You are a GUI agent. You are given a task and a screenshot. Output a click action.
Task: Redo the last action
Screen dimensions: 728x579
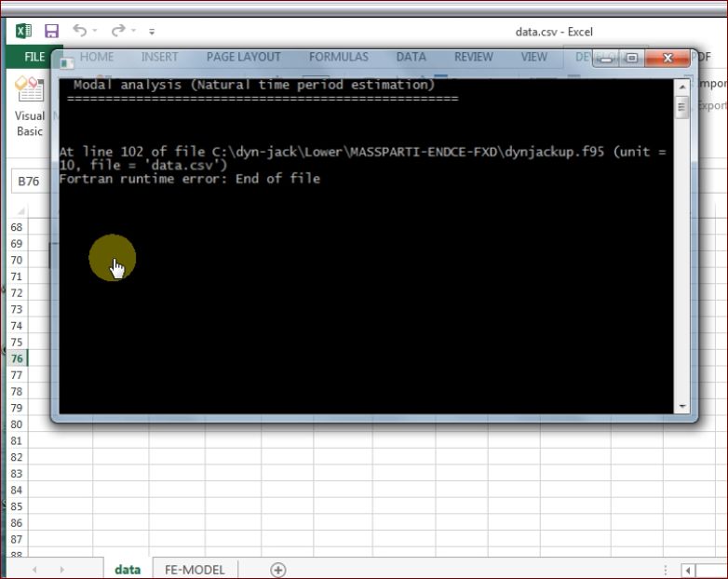(x=118, y=31)
